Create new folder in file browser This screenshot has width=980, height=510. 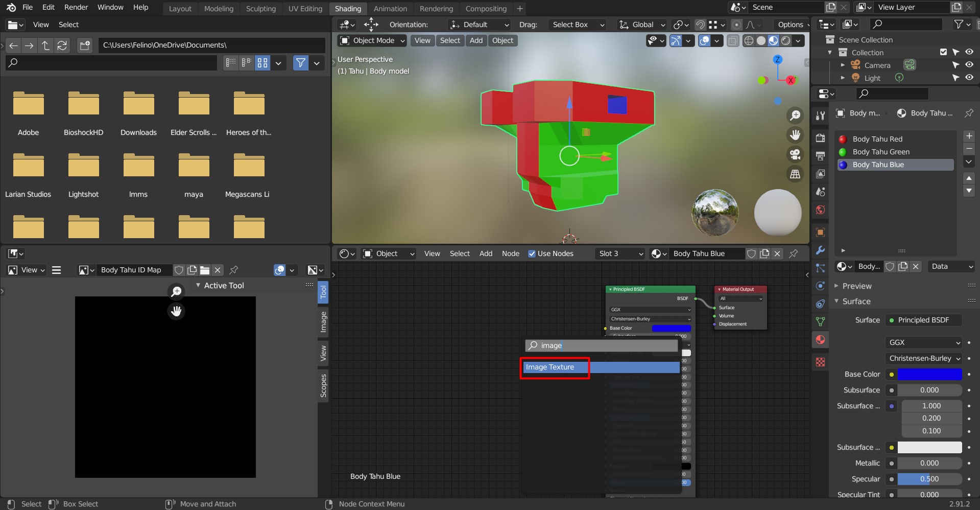point(85,45)
